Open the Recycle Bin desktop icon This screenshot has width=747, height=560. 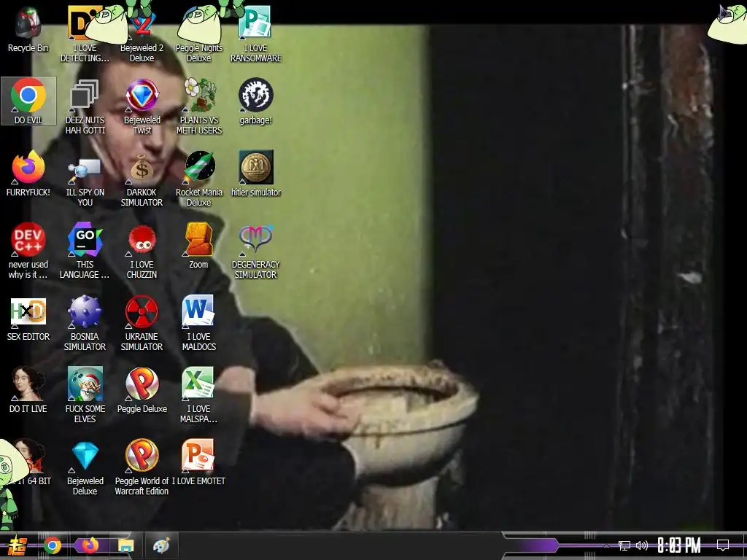coord(28,29)
